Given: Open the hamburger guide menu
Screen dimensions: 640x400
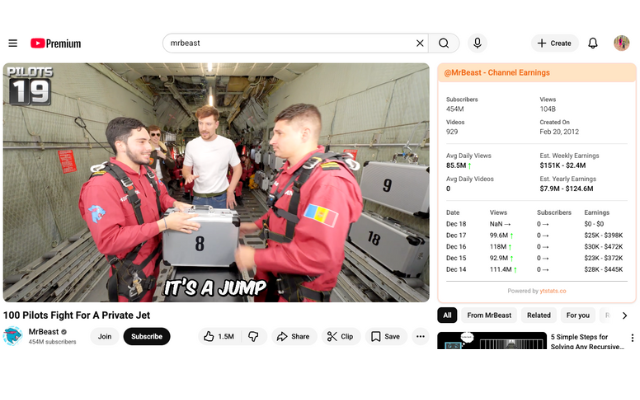Looking at the screenshot, I should [13, 43].
